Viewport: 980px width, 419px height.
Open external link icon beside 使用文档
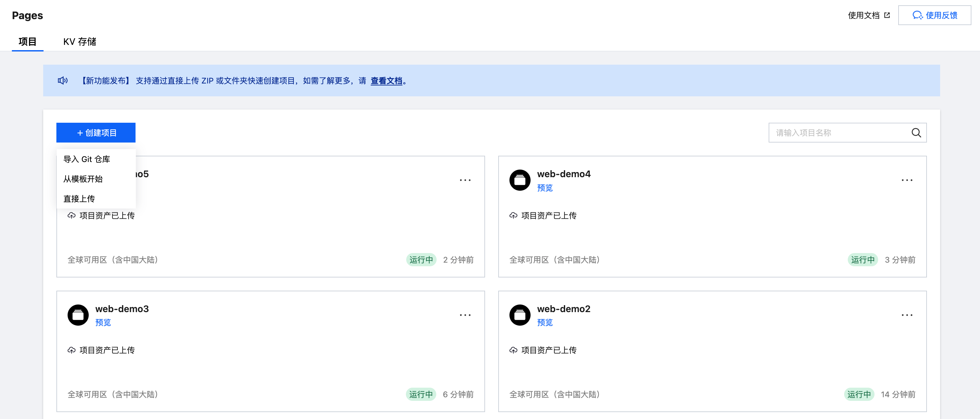click(x=887, y=15)
